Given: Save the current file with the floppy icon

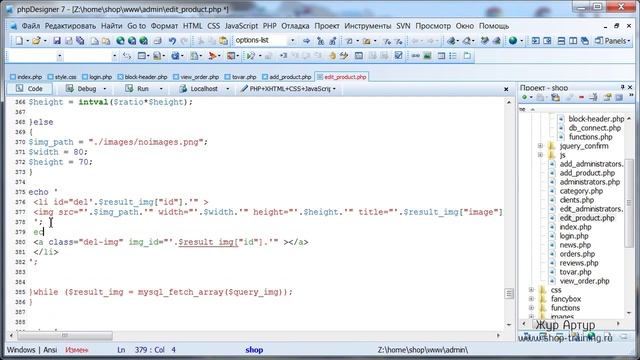Looking at the screenshot, I should (57, 40).
